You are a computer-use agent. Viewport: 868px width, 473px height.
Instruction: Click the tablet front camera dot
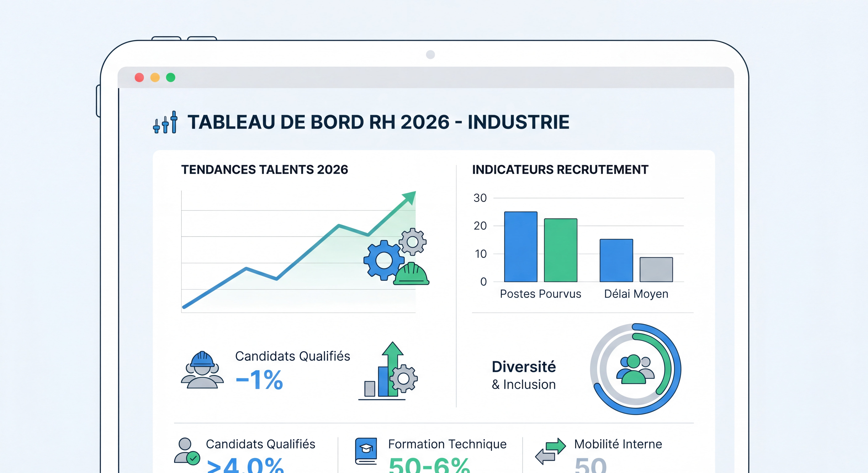pos(430,55)
